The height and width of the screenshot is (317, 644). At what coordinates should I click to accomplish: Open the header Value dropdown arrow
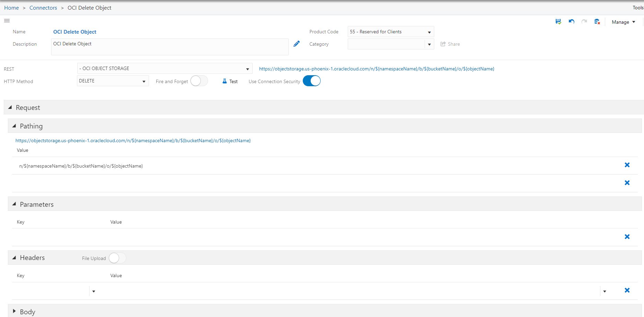click(605, 291)
